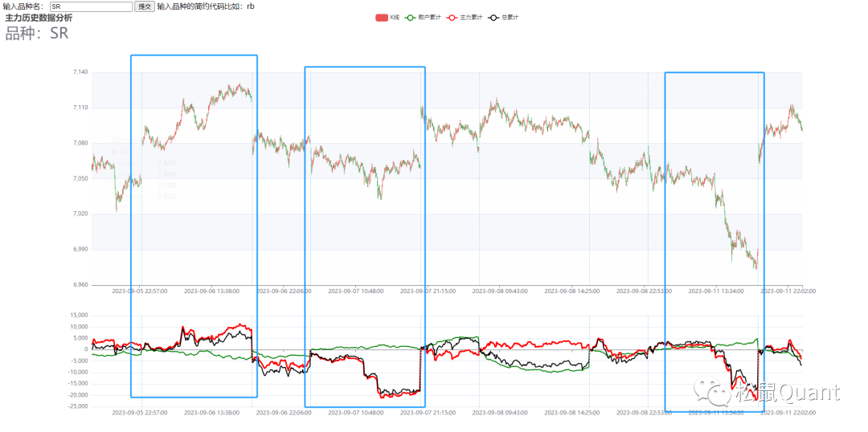
Task: Click the -10,000 label on lower chart axis
Action: pos(77,372)
